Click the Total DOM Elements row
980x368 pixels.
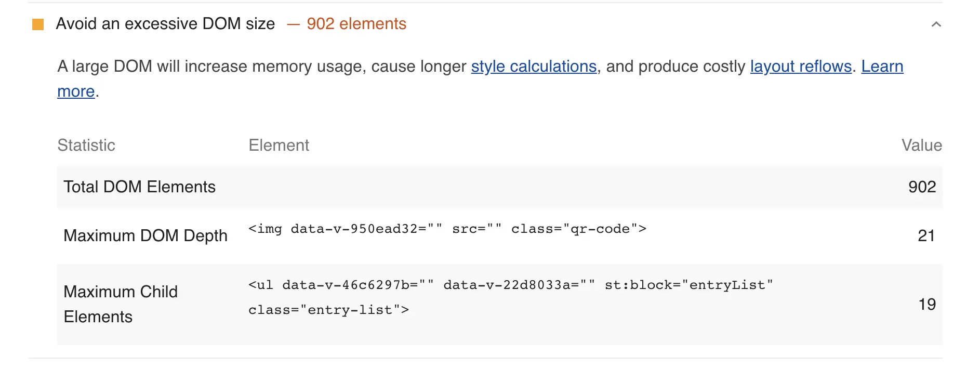499,187
